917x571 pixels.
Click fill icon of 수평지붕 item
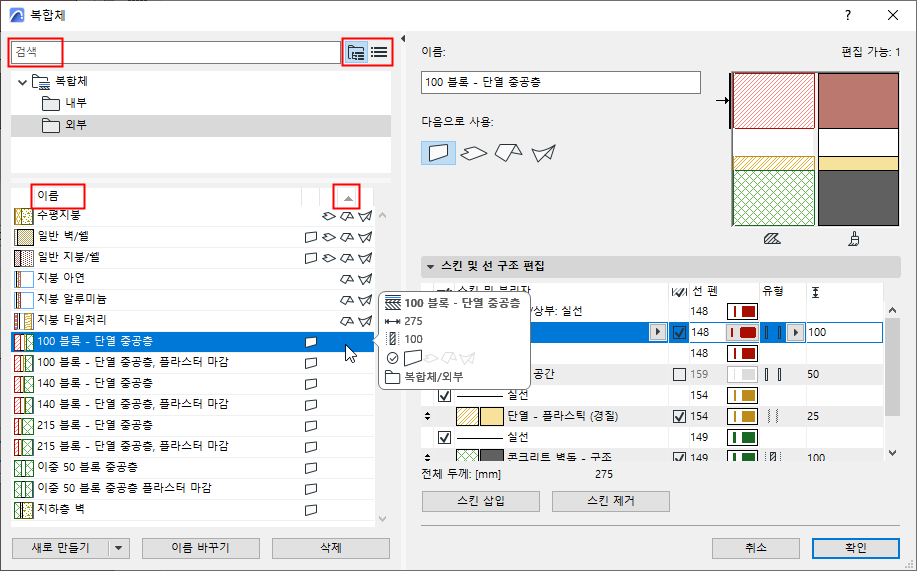(x=23, y=216)
